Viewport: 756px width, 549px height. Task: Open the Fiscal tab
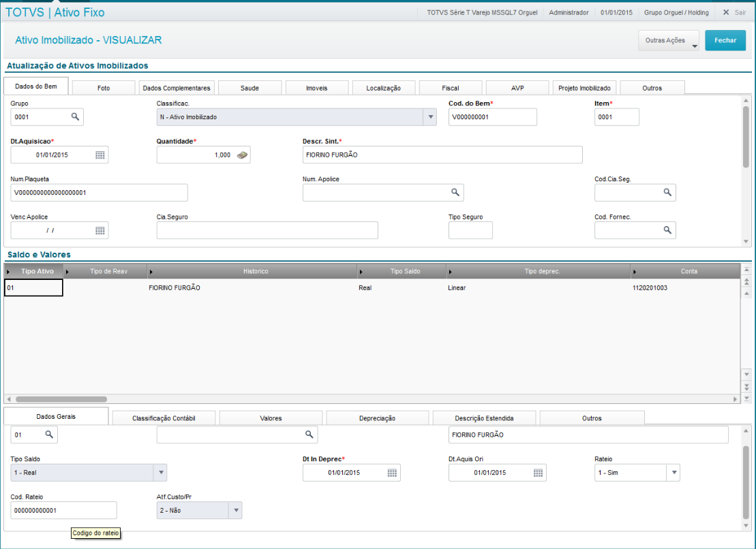point(451,88)
